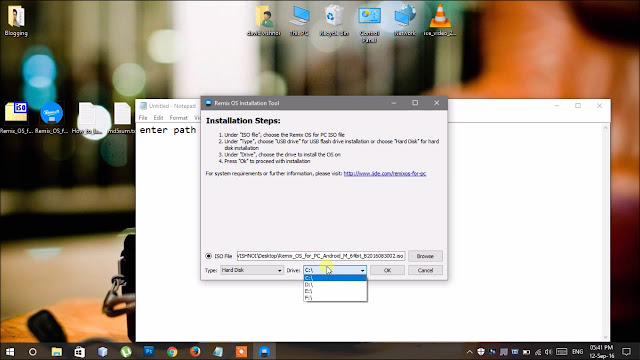Switch to Notepad in the taskbar
Image resolution: width=640 pixels, height=360 pixels.
click(x=218, y=351)
